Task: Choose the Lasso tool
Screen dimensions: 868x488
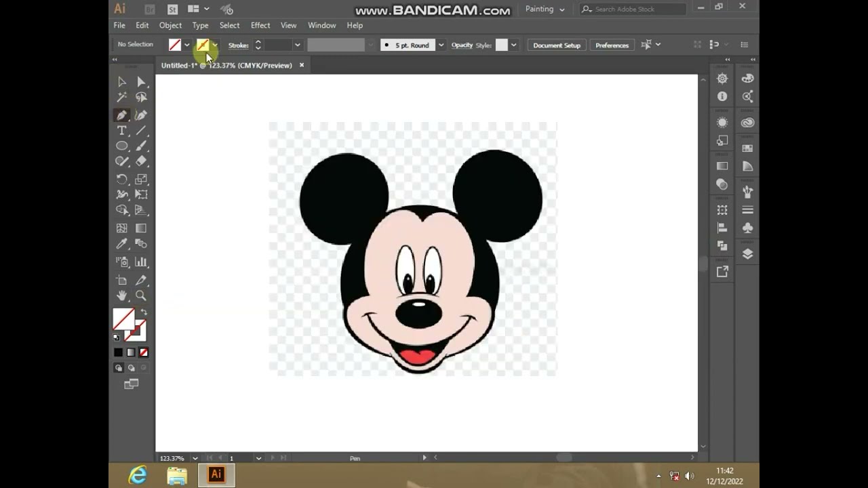Action: coord(141,98)
